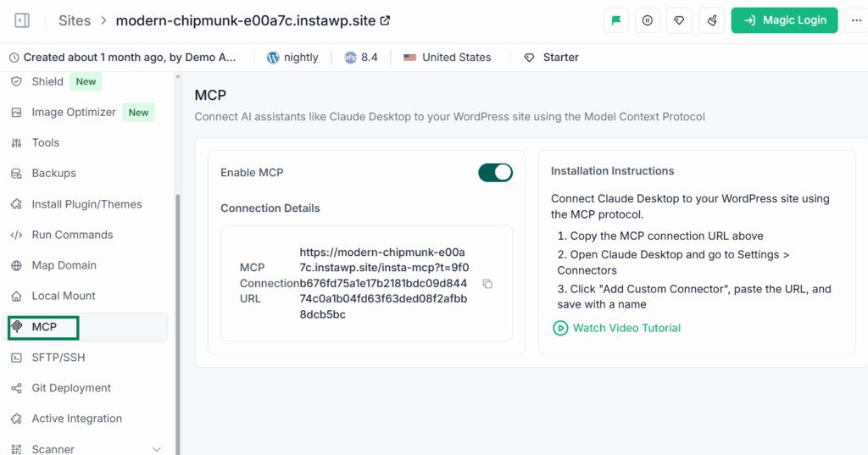The image size is (868, 455).
Task: Select the MCP sidebar item
Action: 86,327
